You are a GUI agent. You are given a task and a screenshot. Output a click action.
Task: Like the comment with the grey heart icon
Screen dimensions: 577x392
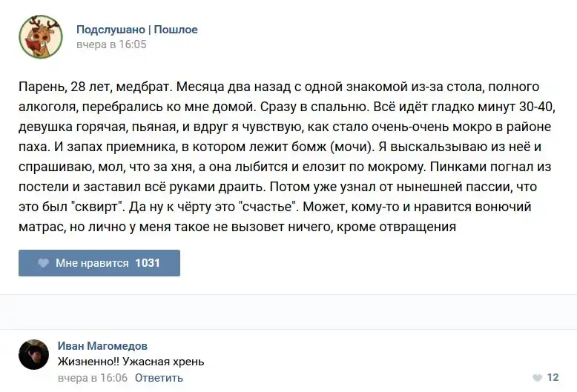coord(538,378)
